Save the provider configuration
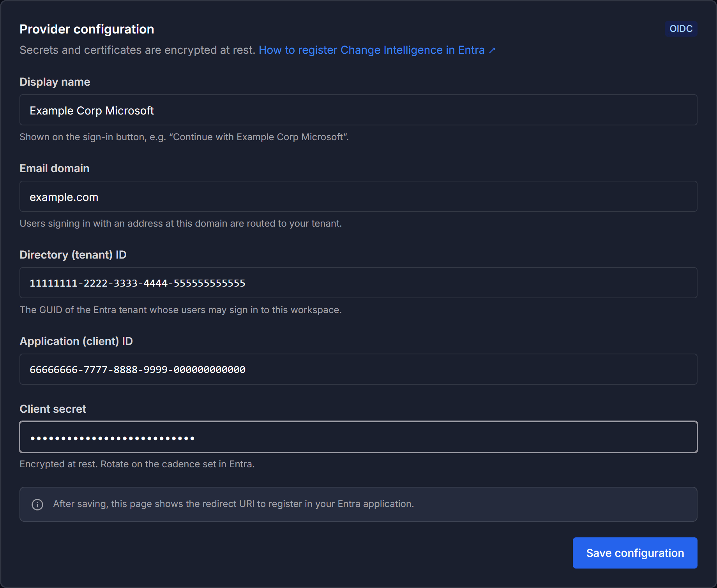Screen dimensions: 717x588 pos(635,553)
